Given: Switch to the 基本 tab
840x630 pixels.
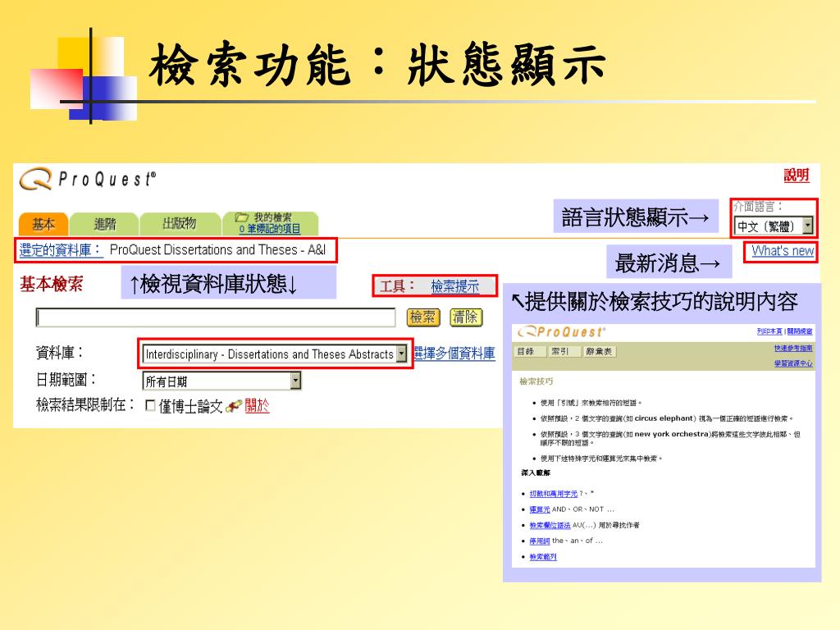Looking at the screenshot, I should click(43, 223).
